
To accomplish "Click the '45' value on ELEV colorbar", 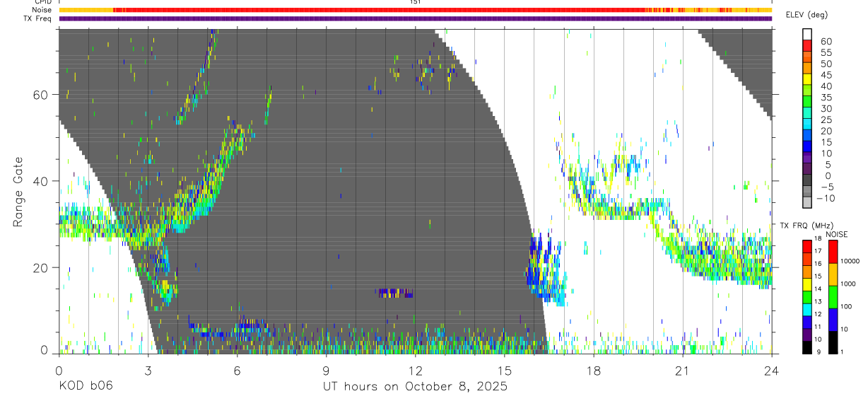I will coord(827,75).
